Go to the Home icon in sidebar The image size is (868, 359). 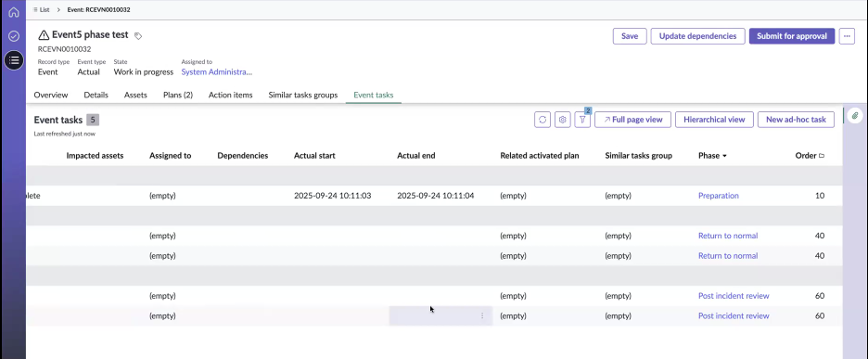tap(14, 12)
